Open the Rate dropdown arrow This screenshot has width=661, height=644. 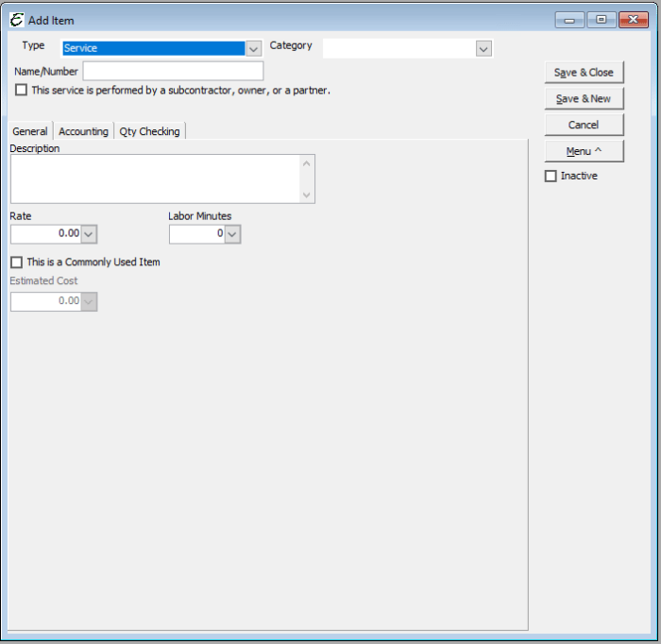(89, 233)
